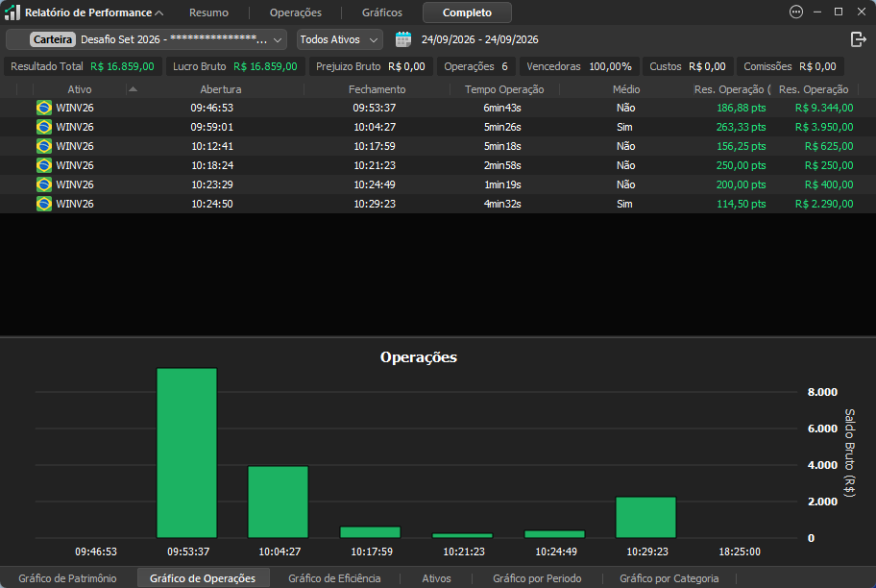Click the Vencedoras 100,00% summary stat

(579, 66)
